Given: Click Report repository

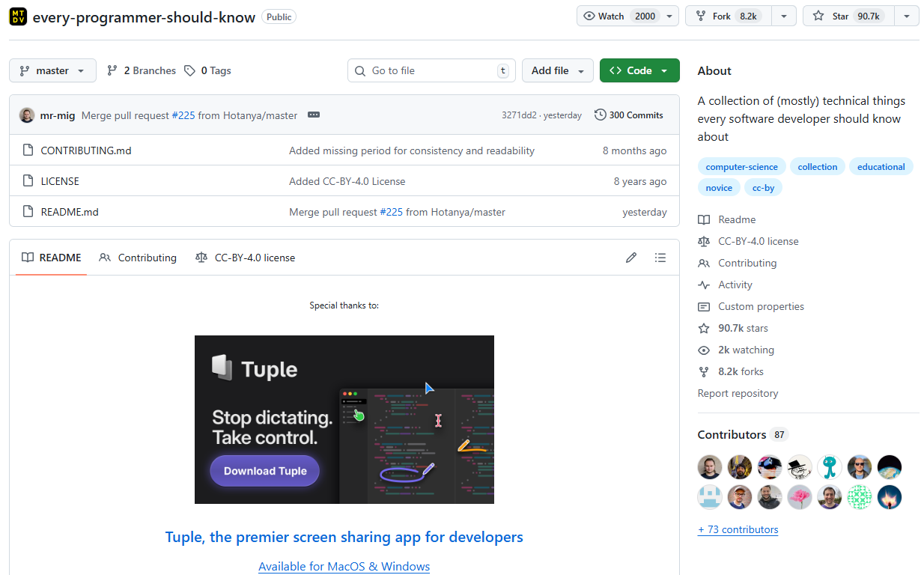Looking at the screenshot, I should (x=738, y=393).
